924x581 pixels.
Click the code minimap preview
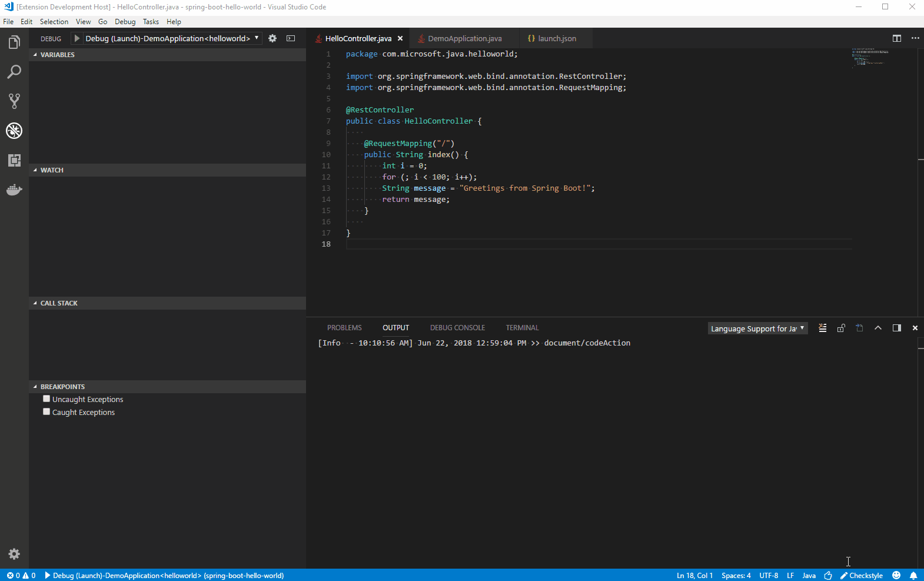click(x=870, y=58)
